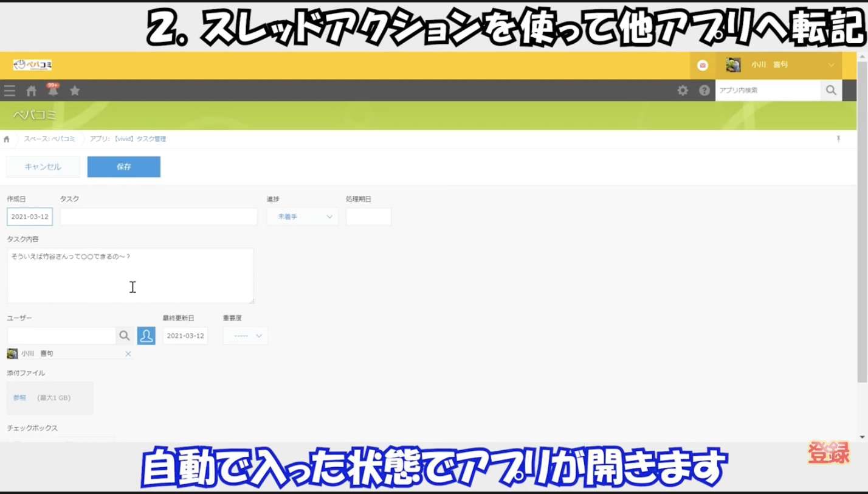Click the 参照 file browse link
The width and height of the screenshot is (868, 494).
point(19,398)
